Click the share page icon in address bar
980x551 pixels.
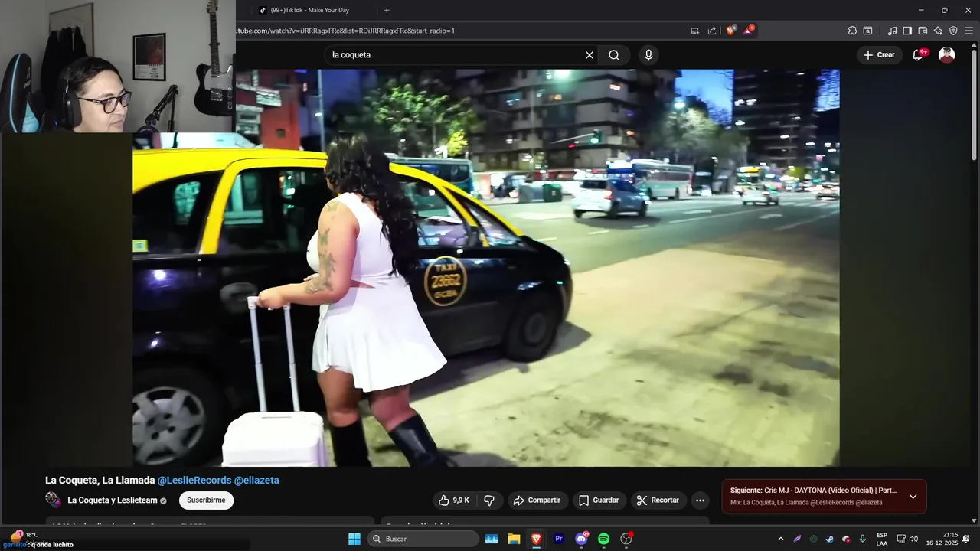click(712, 31)
